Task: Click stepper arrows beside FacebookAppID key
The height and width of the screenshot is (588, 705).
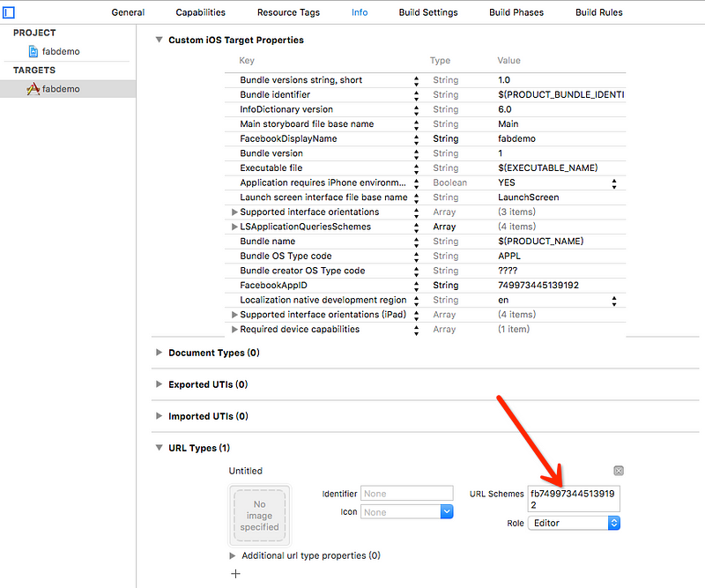Action: coord(416,286)
